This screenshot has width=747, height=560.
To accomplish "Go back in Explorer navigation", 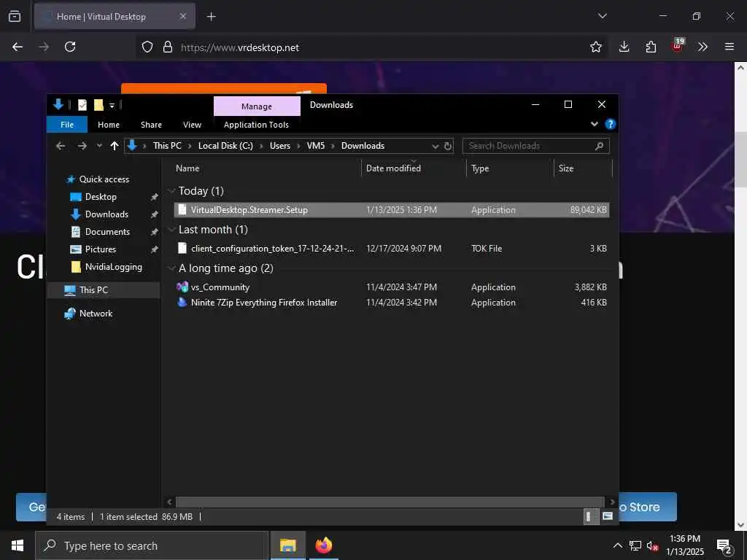I will point(61,146).
